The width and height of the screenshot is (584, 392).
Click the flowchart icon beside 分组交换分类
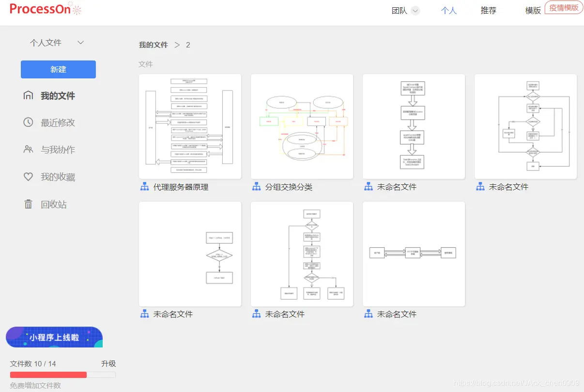[256, 186]
